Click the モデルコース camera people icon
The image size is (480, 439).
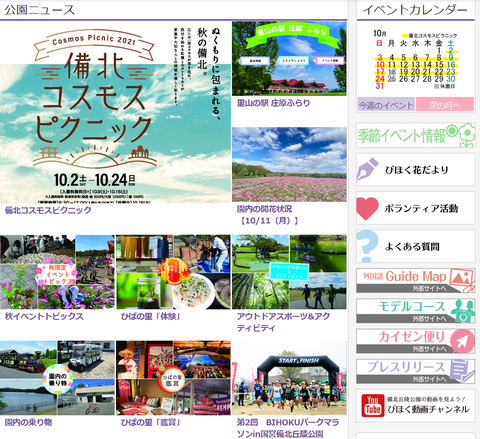463,311
